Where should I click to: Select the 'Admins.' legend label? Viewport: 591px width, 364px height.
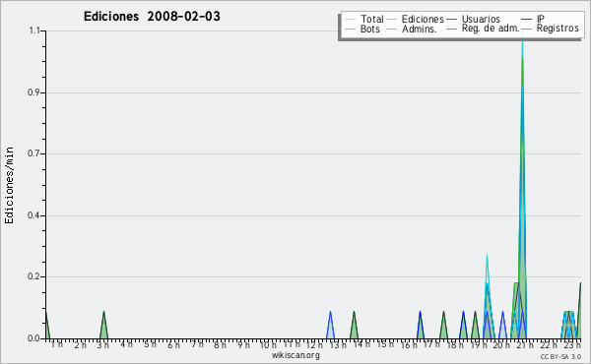pyautogui.click(x=420, y=29)
